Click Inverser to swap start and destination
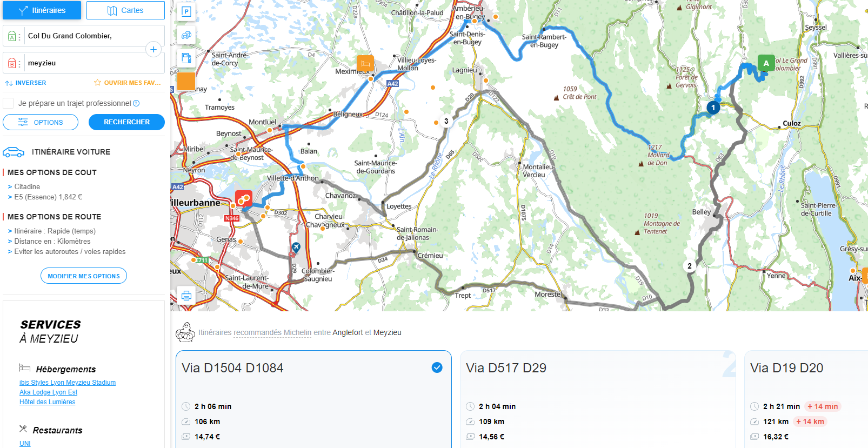 pos(25,83)
